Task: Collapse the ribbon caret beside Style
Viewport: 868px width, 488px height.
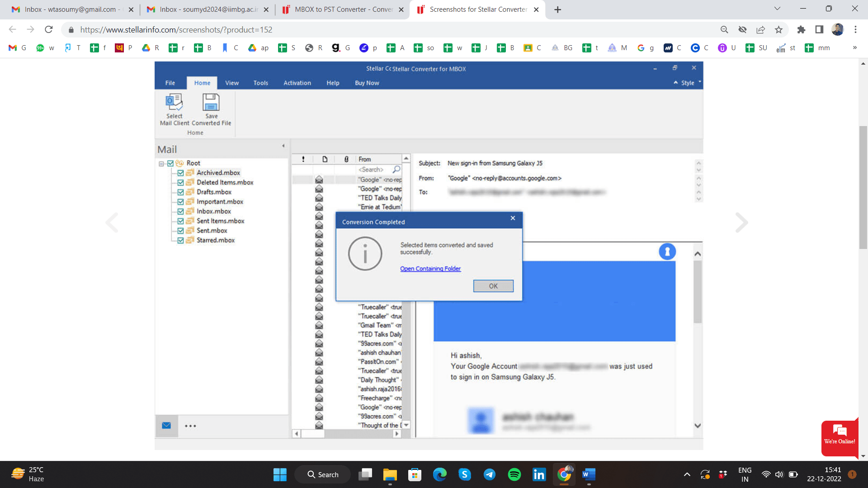Action: point(675,83)
